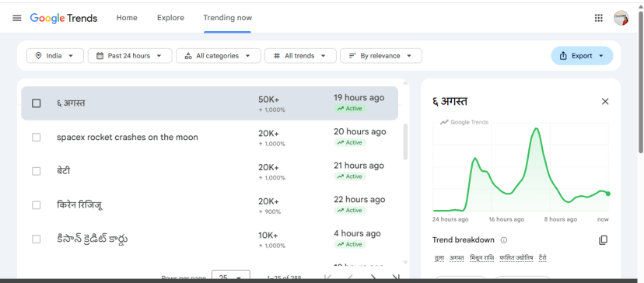The width and height of the screenshot is (644, 283).
Task: Open the By relevance sort dropdown
Action: pyautogui.click(x=381, y=56)
